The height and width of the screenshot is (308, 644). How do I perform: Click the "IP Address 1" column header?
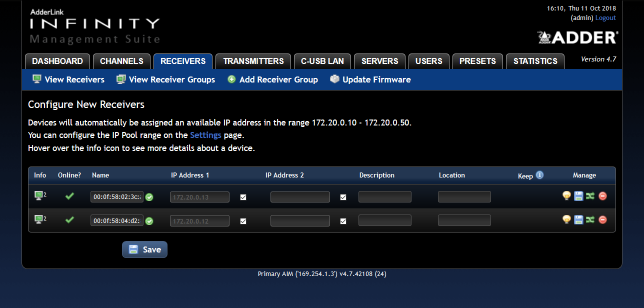(x=190, y=175)
